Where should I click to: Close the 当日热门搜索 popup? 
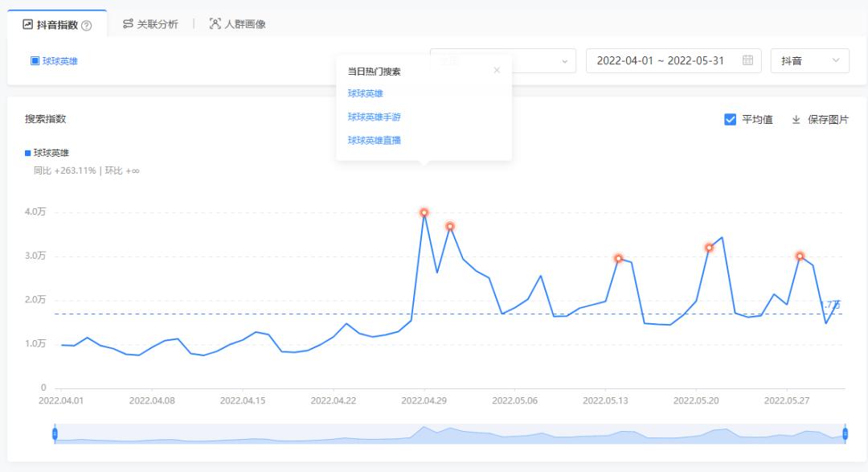coord(497,70)
